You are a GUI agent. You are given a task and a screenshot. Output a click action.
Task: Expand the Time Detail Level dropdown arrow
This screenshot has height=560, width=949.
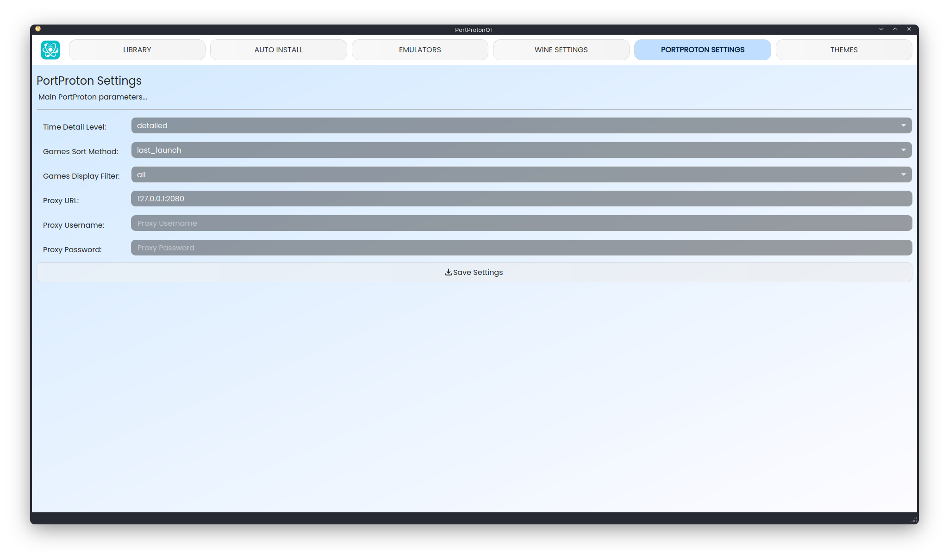point(903,125)
